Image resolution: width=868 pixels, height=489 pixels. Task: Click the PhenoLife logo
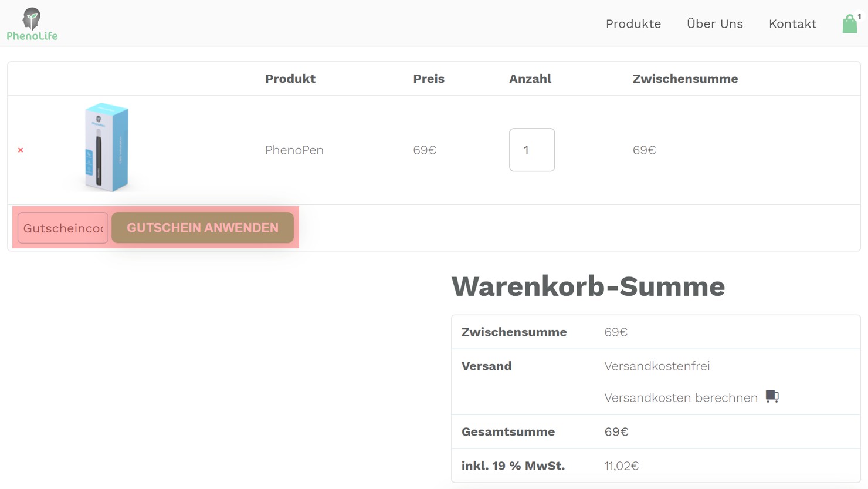tap(32, 24)
